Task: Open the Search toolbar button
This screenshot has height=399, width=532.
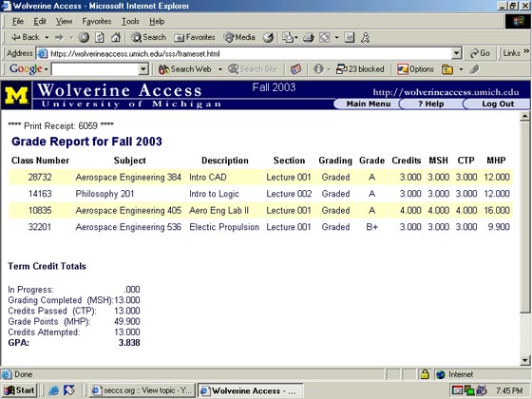Action: coord(148,37)
